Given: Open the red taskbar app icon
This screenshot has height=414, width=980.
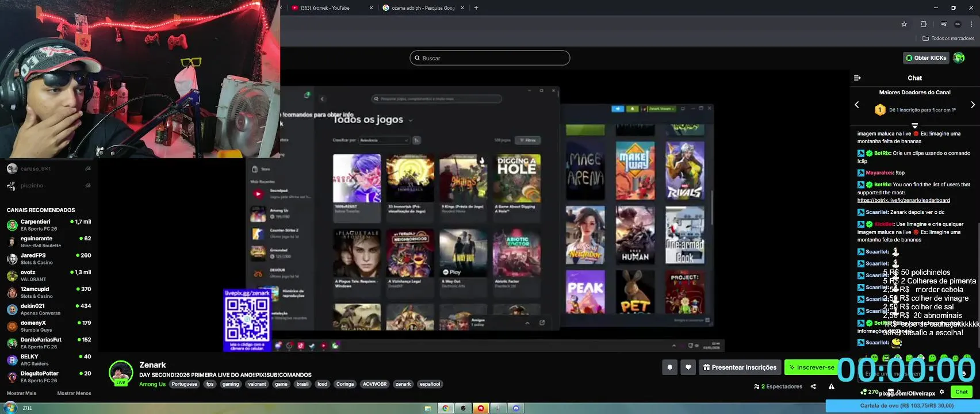Looking at the screenshot, I should point(481,408).
